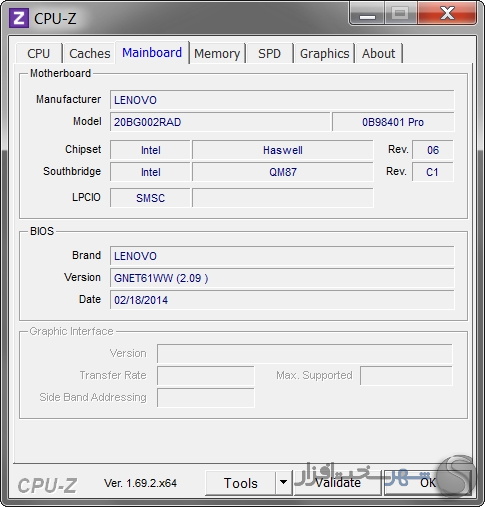Click the Ver. 1.69.2.x64 version text

(140, 483)
